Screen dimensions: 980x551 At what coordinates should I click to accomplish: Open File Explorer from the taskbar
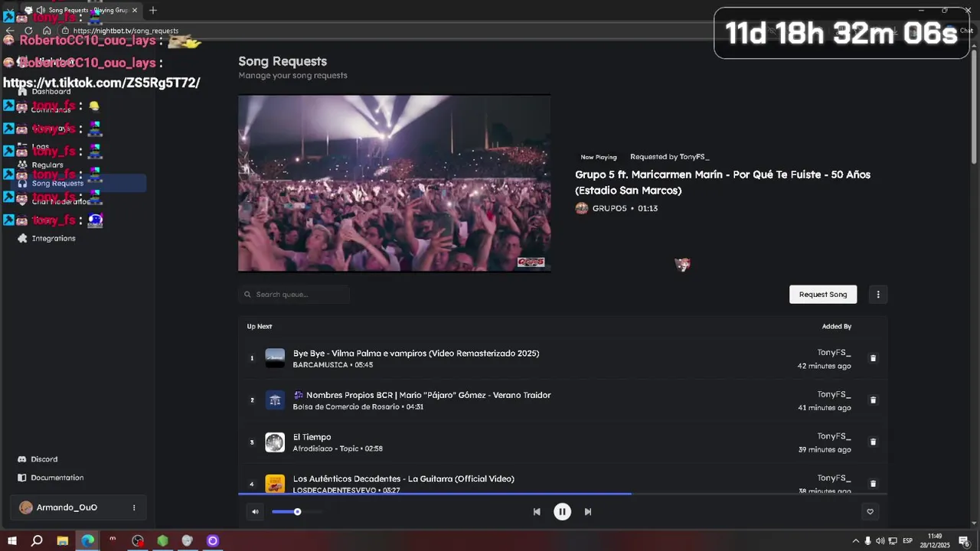click(63, 541)
